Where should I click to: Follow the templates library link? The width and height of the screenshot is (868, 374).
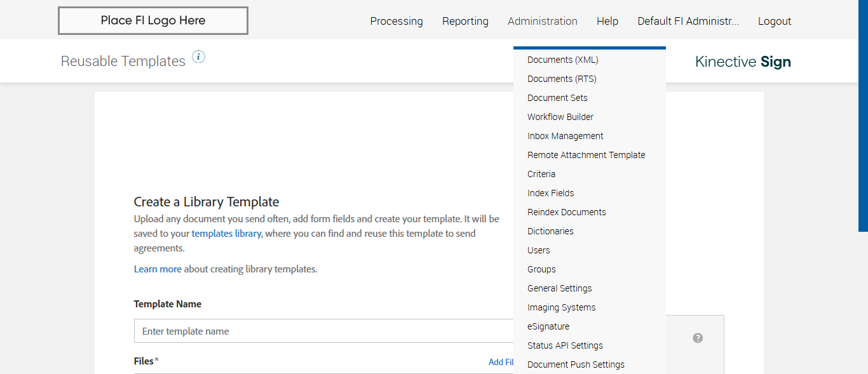(226, 233)
